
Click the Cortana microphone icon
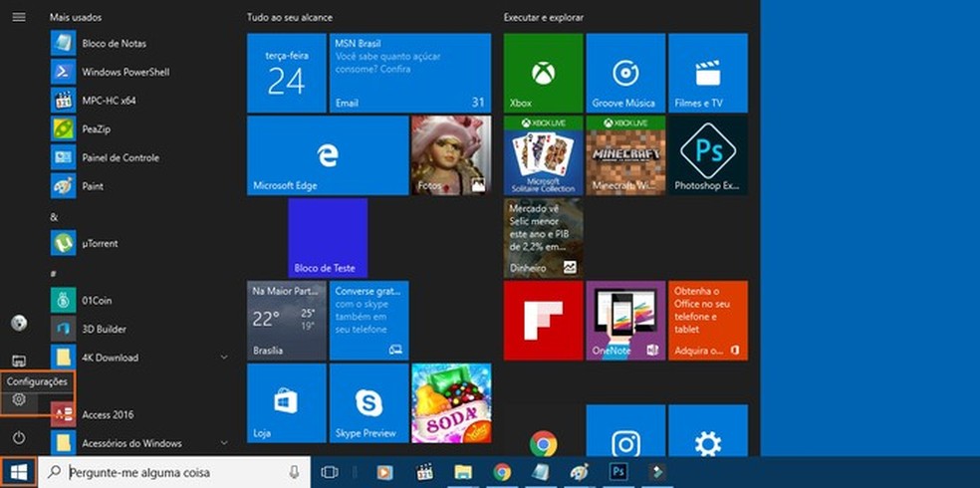(x=294, y=472)
